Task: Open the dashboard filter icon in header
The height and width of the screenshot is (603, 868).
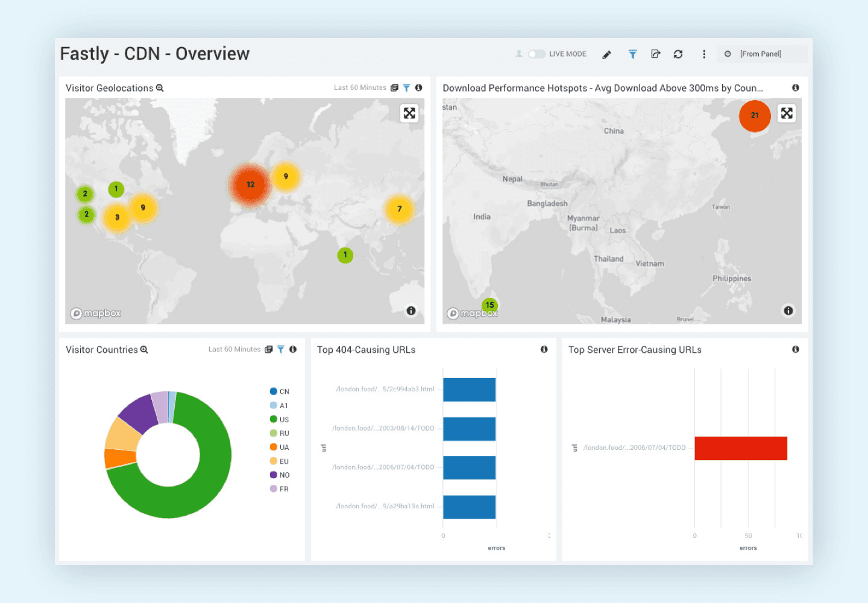Action: coord(632,54)
